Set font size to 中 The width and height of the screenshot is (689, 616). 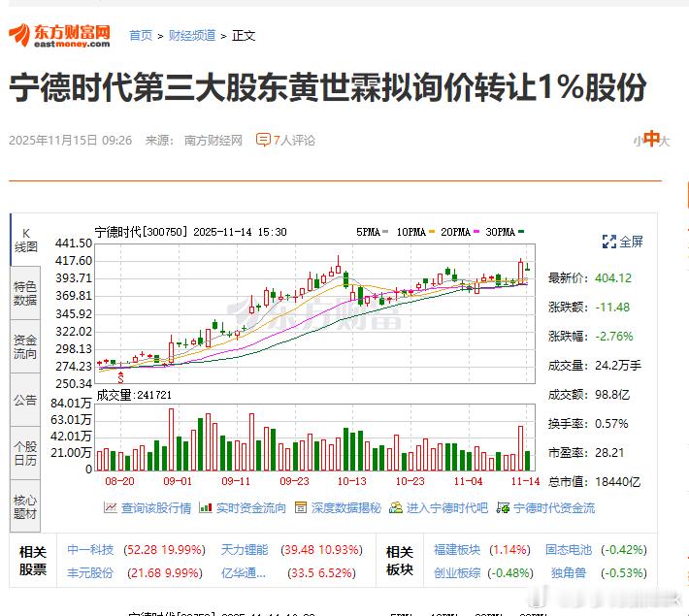pos(652,139)
